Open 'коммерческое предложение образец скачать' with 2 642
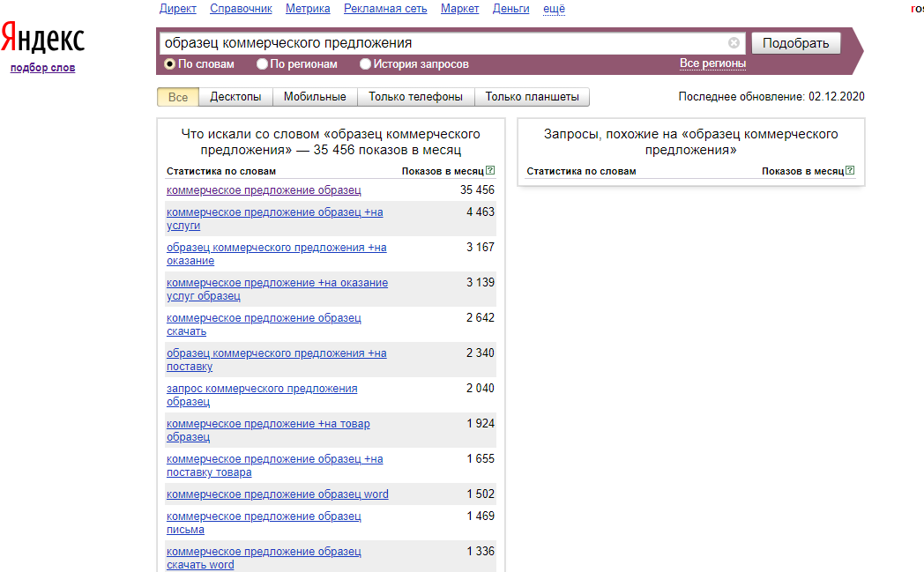Screen dimensions: 924x572 coord(264,324)
